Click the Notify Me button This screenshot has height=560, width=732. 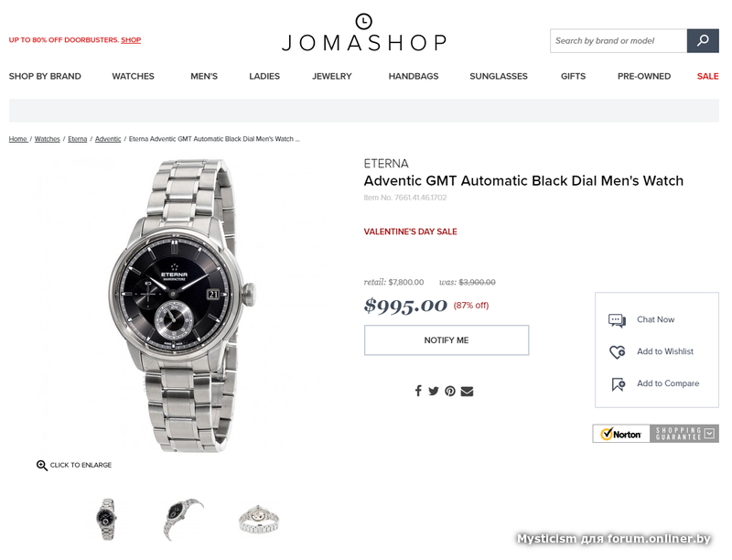tap(447, 340)
